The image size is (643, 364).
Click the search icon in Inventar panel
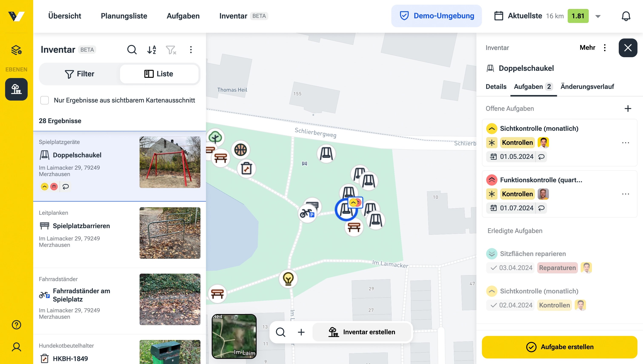(x=132, y=50)
